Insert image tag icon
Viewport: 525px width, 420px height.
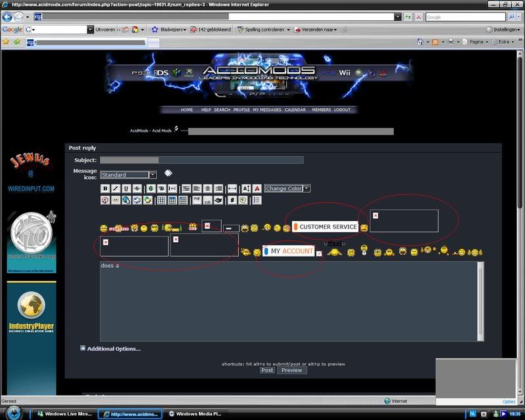[x=115, y=200]
